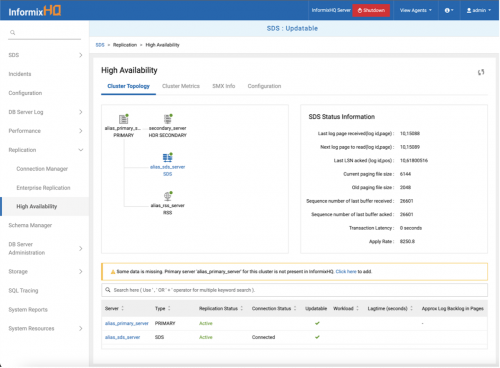Expand the Storage chevron
500x368 pixels.
(81, 272)
